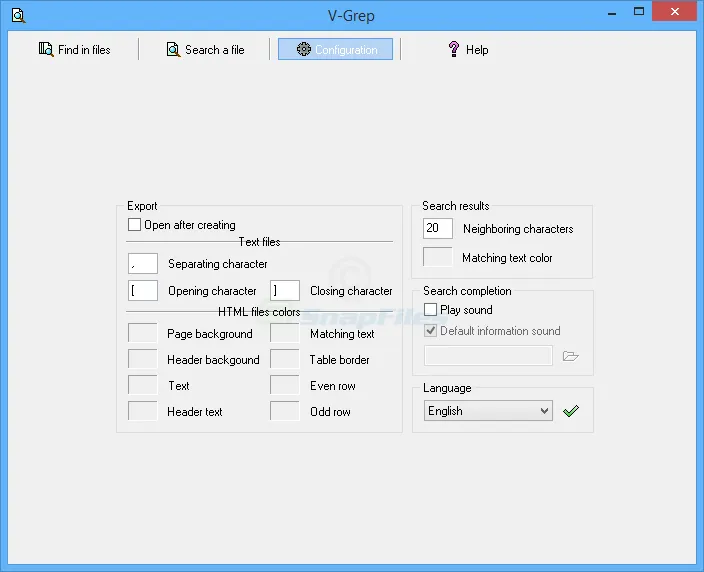
Task: Pick the Text color swatch
Action: (143, 385)
